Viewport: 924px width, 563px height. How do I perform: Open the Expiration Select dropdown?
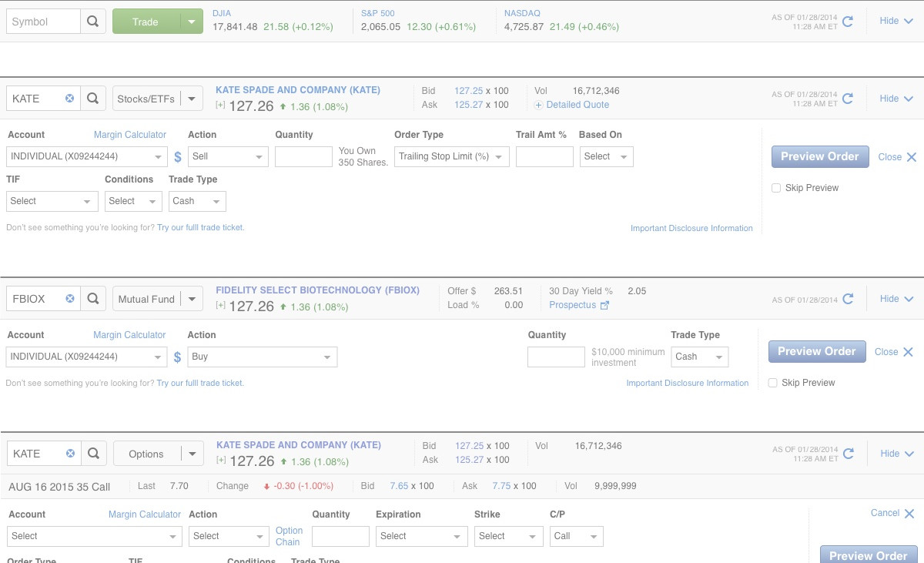[x=422, y=536]
